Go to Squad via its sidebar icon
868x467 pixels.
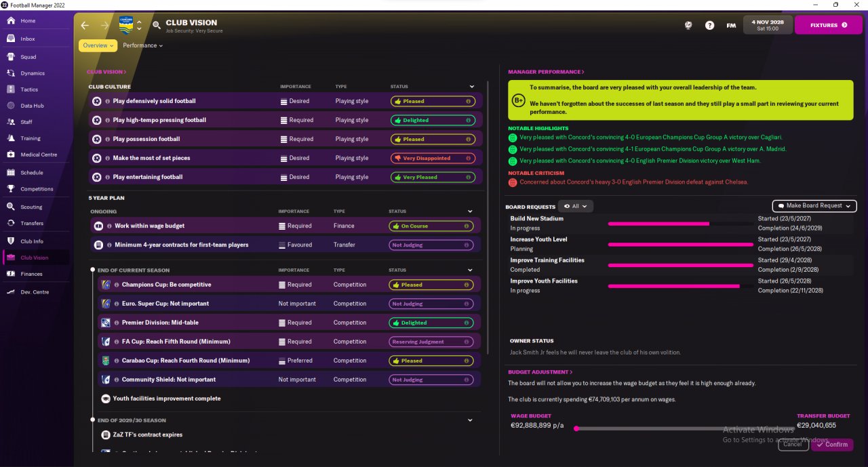coord(11,57)
